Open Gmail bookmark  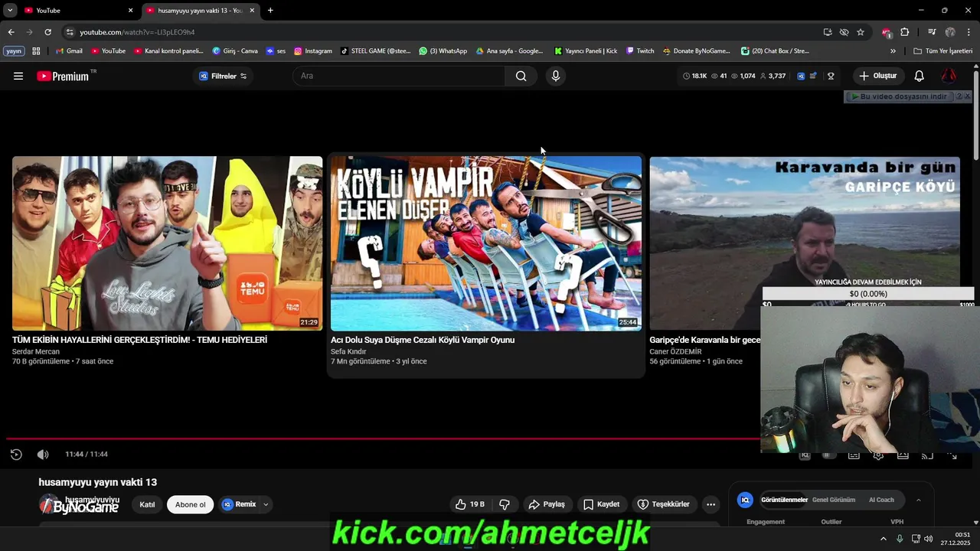tap(69, 51)
